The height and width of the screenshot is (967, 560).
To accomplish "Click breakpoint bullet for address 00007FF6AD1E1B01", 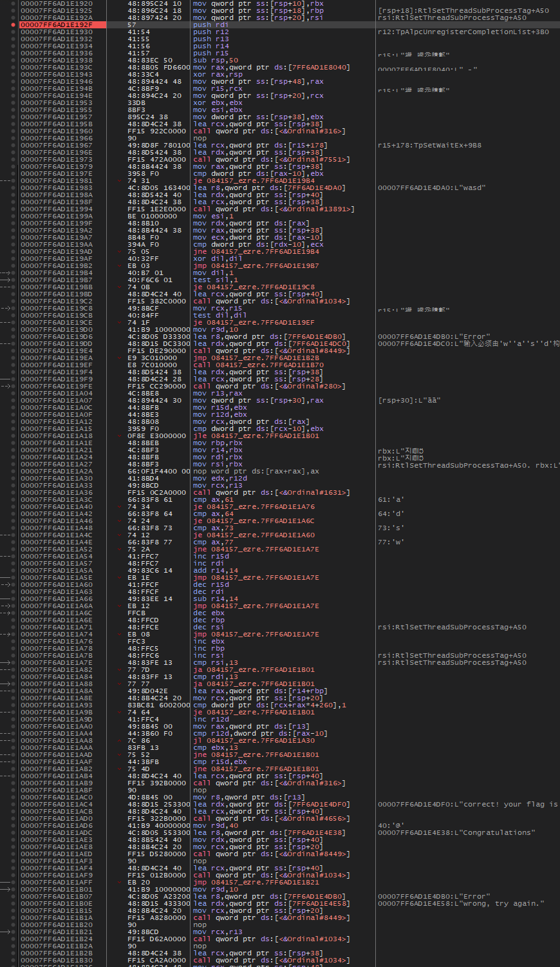I will pyautogui.click(x=14, y=890).
